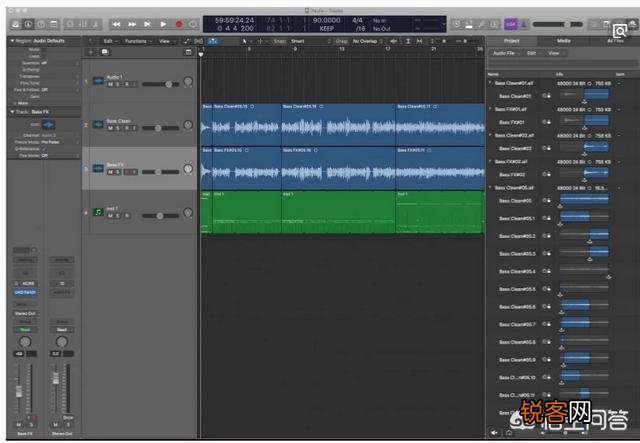Open the Toolbar button in control bar
The width and height of the screenshot is (640, 443).
coord(54,24)
